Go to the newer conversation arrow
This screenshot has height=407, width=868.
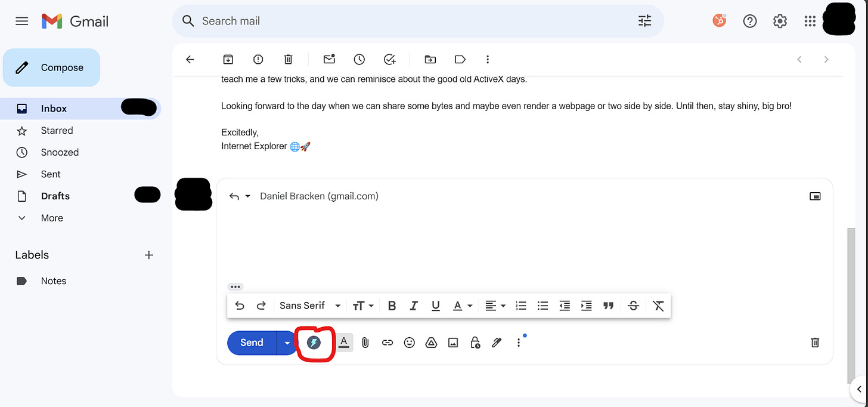pyautogui.click(x=799, y=59)
